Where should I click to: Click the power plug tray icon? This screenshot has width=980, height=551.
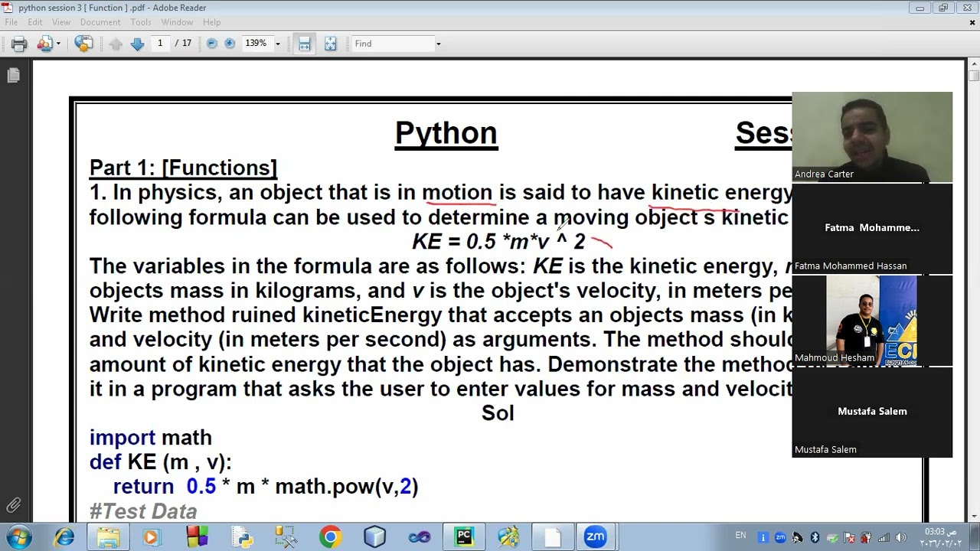tap(866, 537)
